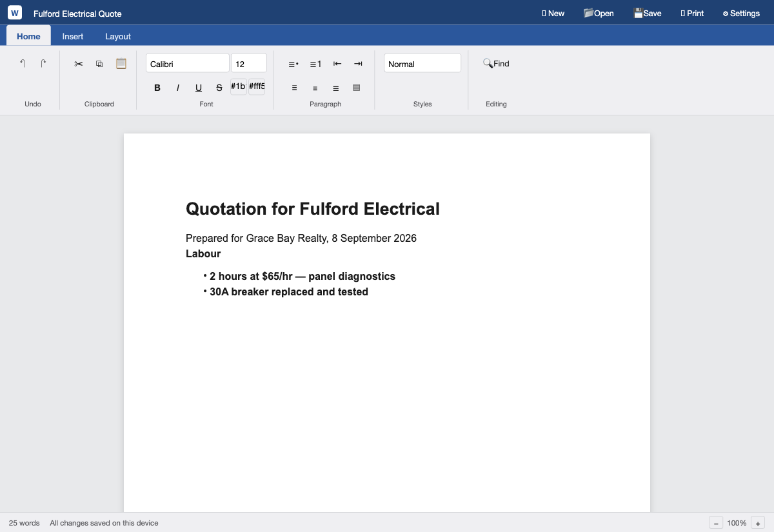Justify the paragraph text

pos(357,87)
